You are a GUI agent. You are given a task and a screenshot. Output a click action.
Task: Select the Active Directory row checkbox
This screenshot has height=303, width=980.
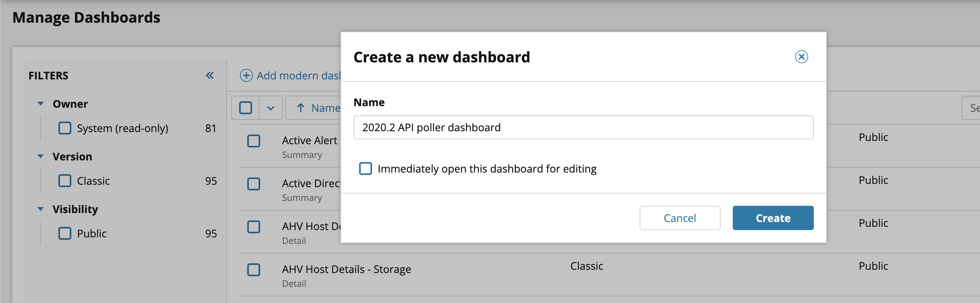(x=254, y=184)
